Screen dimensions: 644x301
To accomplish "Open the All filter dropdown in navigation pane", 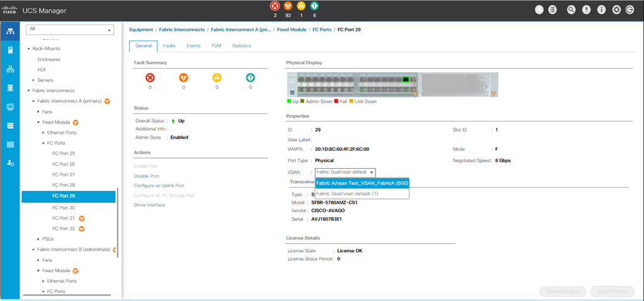I will pos(69,30).
